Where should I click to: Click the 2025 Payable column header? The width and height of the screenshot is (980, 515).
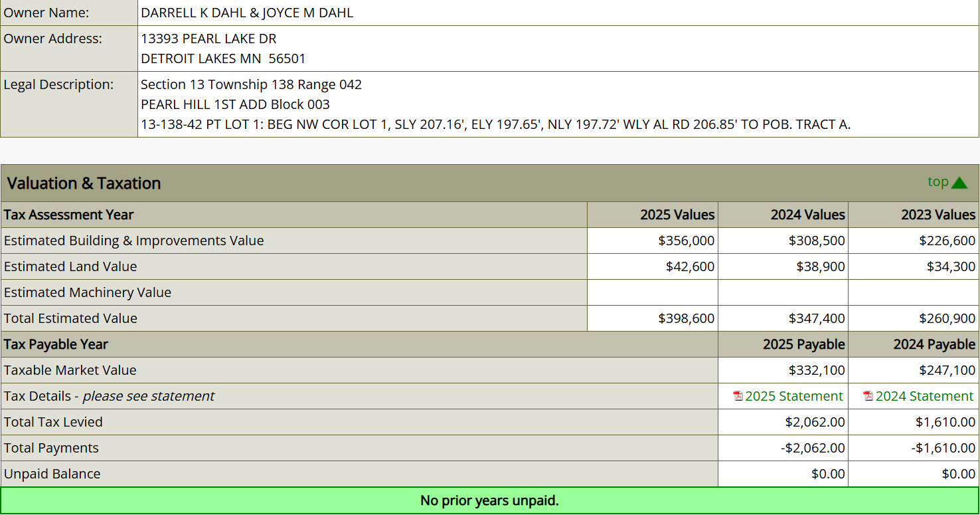click(x=803, y=344)
